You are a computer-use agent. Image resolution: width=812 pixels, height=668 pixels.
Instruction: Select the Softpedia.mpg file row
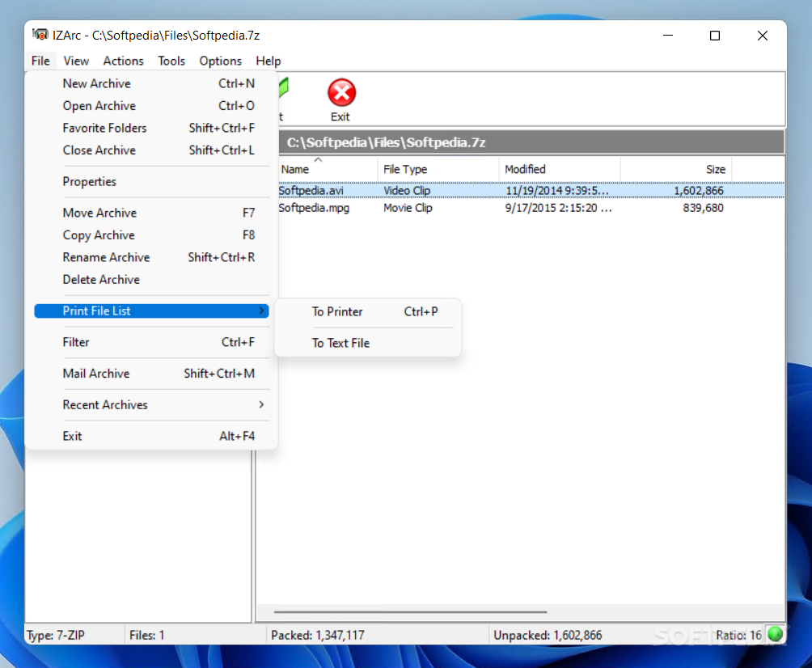click(531, 208)
